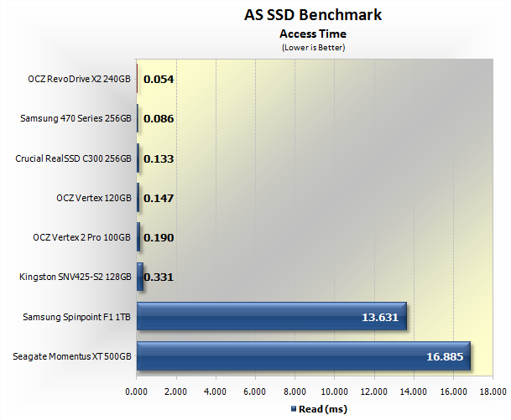Click the Seagate Momentus XT 500GB label

pos(72,356)
